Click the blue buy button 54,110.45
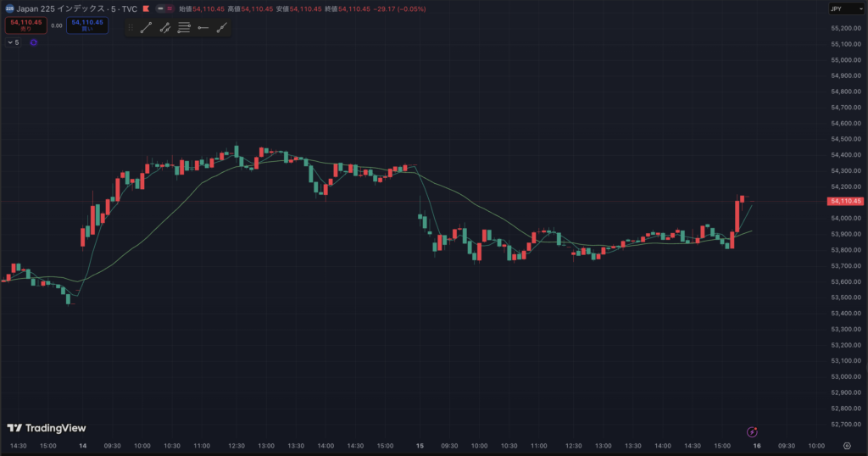Screen dimensions: 868x456 [x=87, y=25]
